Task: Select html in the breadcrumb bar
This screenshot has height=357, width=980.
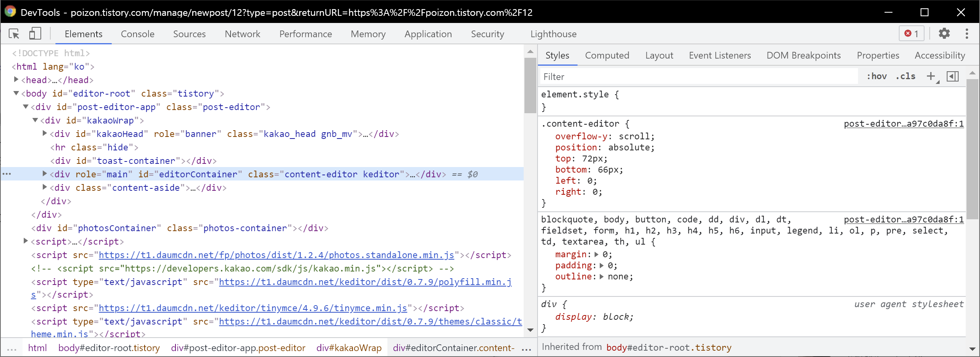Action: pos(37,348)
